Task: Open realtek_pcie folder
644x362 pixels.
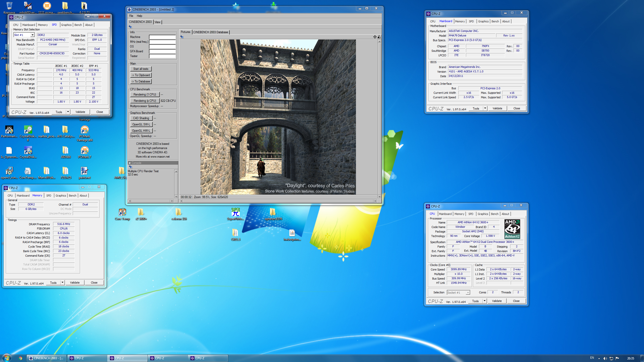Action: [x=47, y=132]
